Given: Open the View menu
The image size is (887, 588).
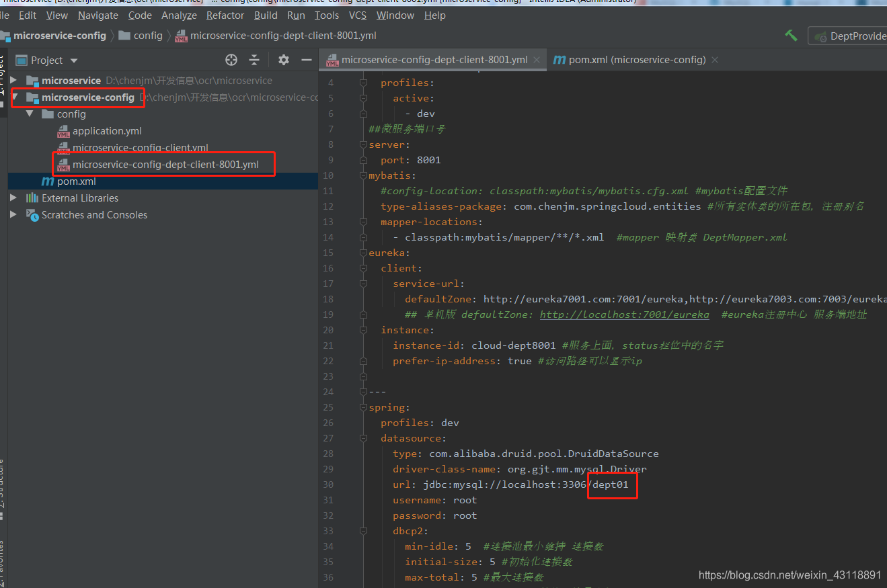Looking at the screenshot, I should (x=57, y=15).
